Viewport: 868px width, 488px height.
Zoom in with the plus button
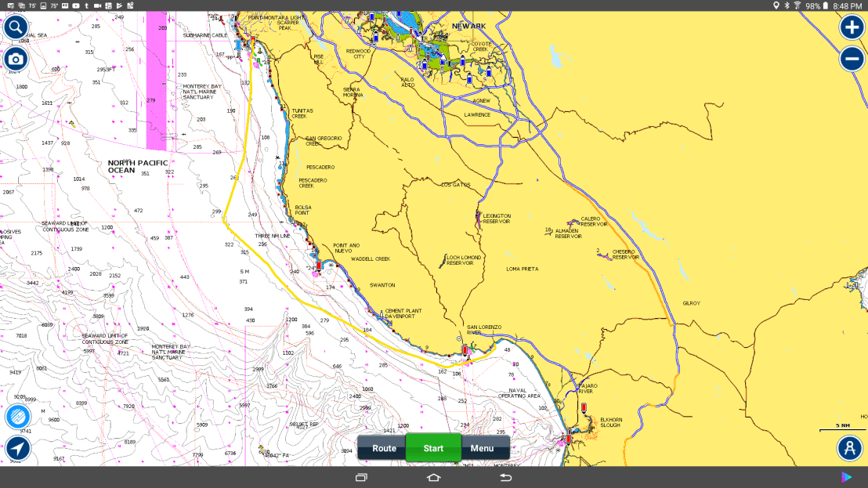[x=852, y=27]
